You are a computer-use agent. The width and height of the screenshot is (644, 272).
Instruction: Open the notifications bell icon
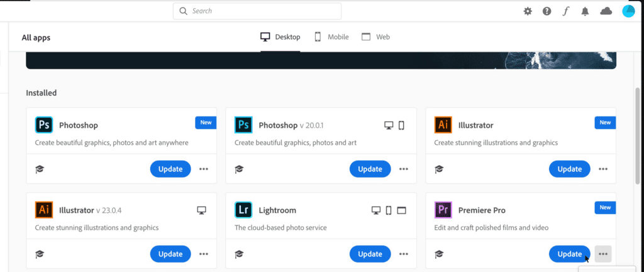coord(586,11)
